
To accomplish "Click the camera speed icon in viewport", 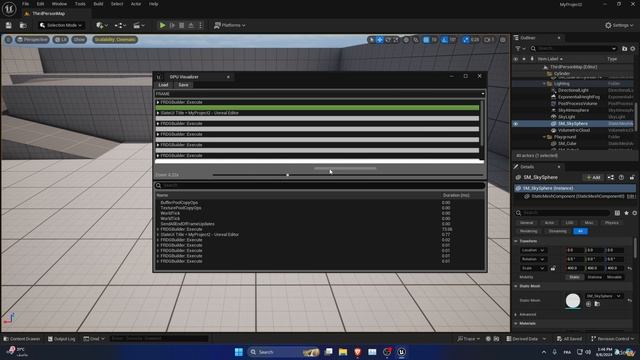I will (x=489, y=40).
